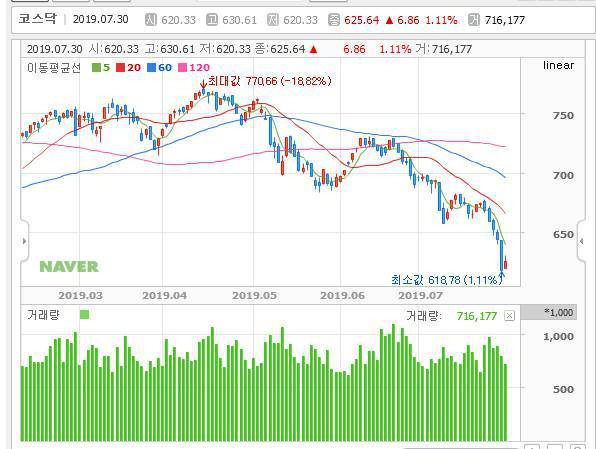This screenshot has width=596, height=449.
Task: Click the 2019.04 date axis label
Action: (164, 296)
